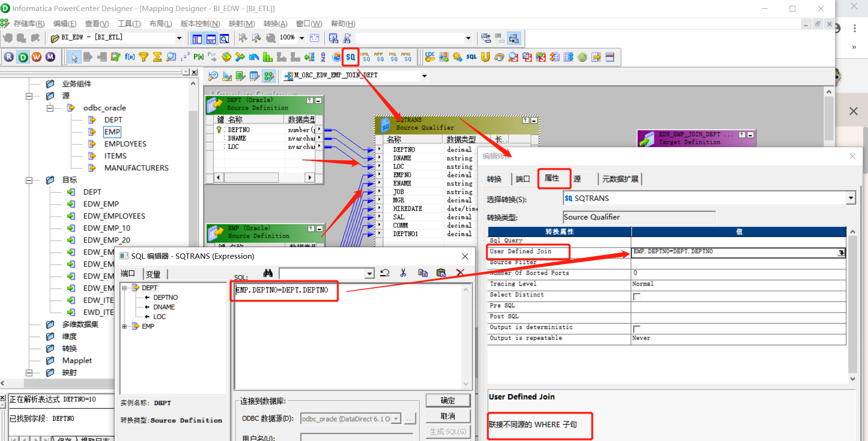Open the 转换(A) menu
This screenshot has width=868, height=441.
pos(276,24)
